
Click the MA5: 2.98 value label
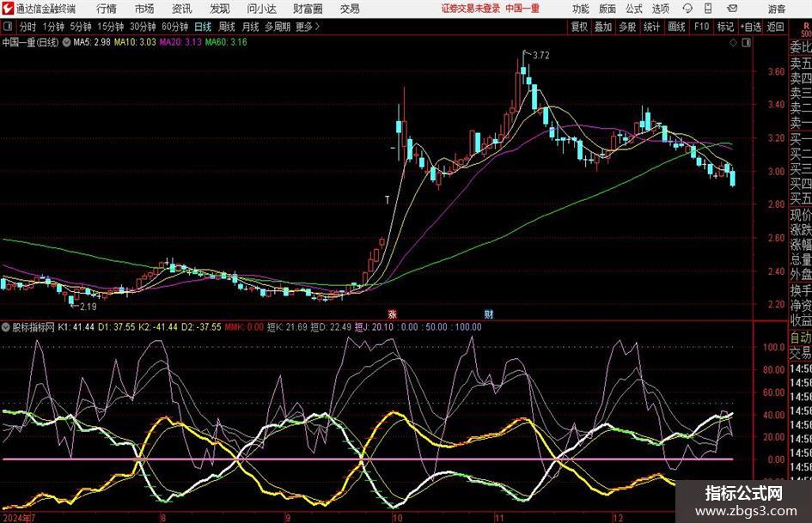(x=92, y=42)
